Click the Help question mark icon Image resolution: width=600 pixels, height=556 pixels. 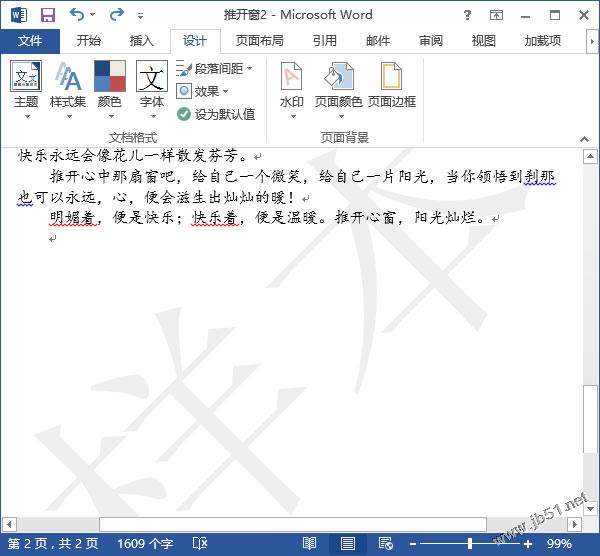pyautogui.click(x=469, y=15)
